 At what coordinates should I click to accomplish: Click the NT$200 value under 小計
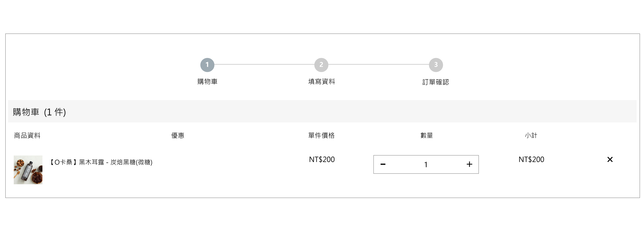coord(531,160)
